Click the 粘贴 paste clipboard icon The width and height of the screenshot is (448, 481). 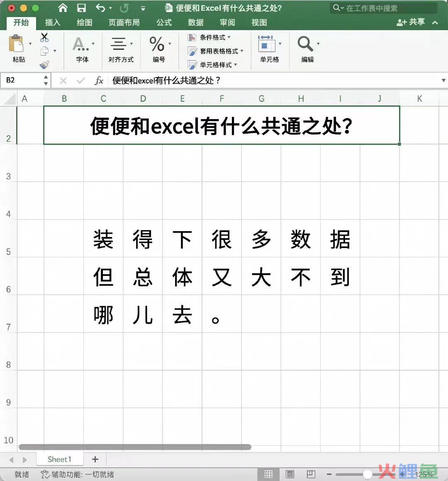coord(16,43)
